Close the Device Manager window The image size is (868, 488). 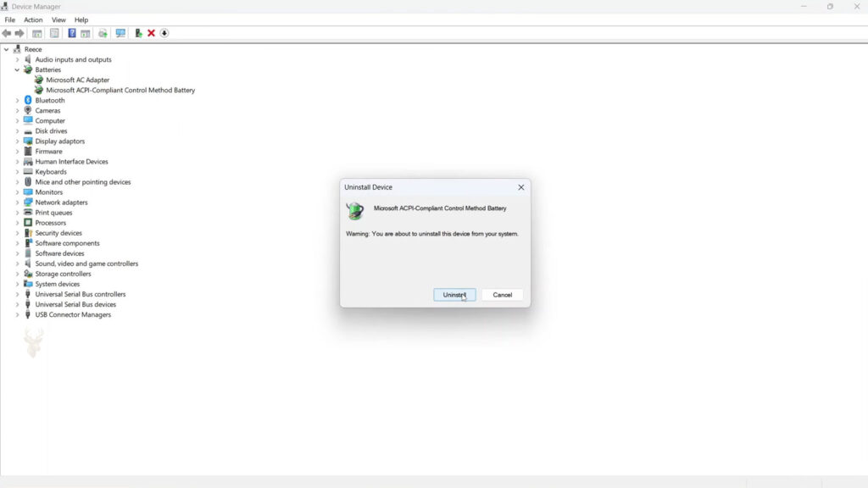[856, 7]
